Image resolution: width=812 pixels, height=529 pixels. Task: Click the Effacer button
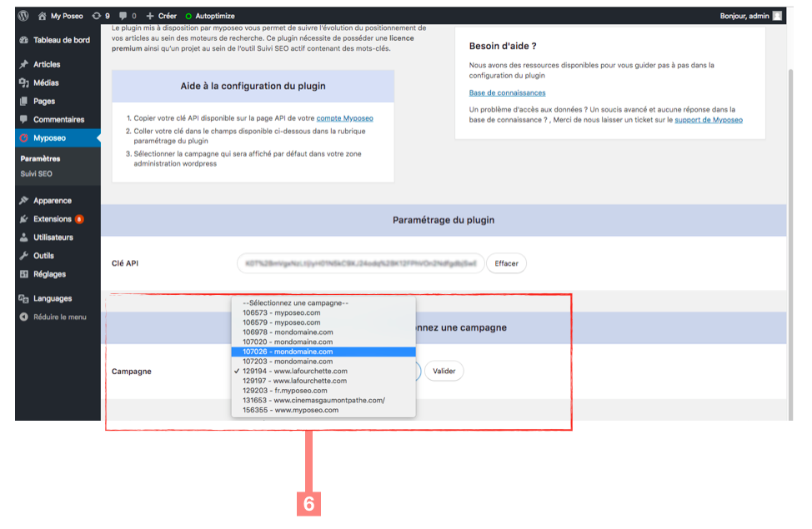(507, 263)
